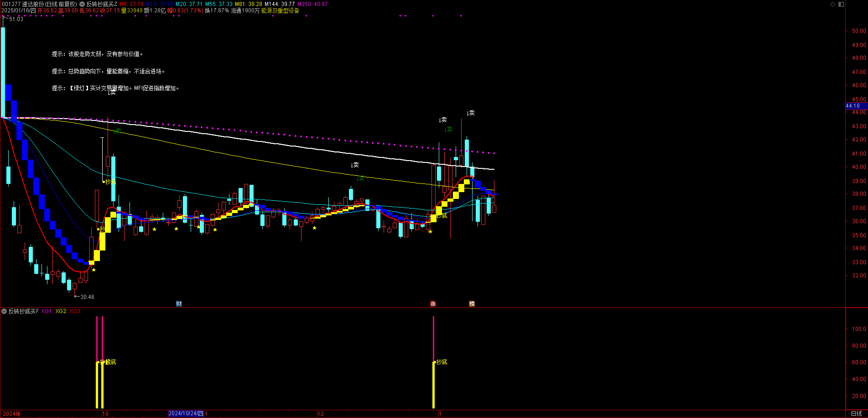The width and height of the screenshot is (868, 418).
Task: Click the M144: 39.77 moving average label
Action: point(280,4)
